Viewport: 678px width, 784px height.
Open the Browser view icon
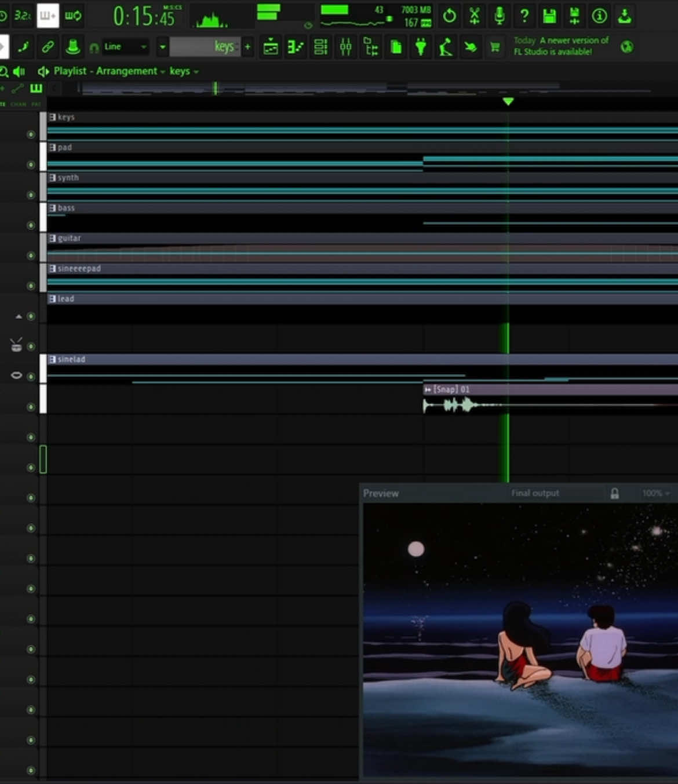pos(371,47)
